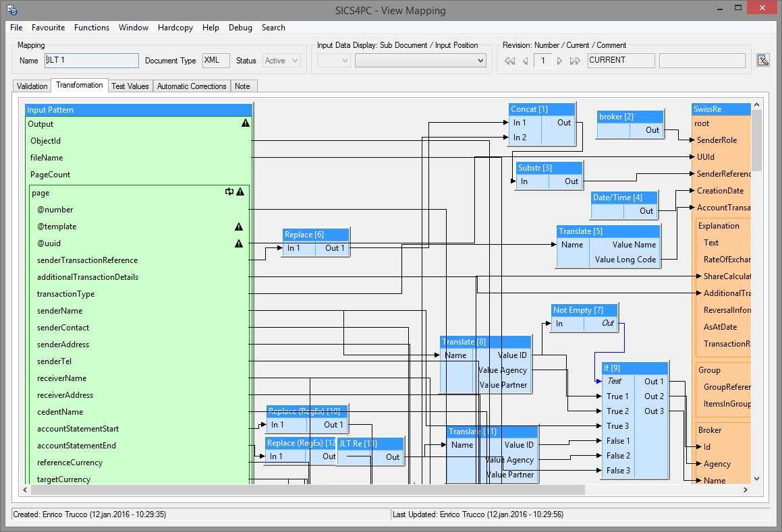This screenshot has height=532, width=782.
Task: Open the Functions menu
Action: tap(92, 28)
